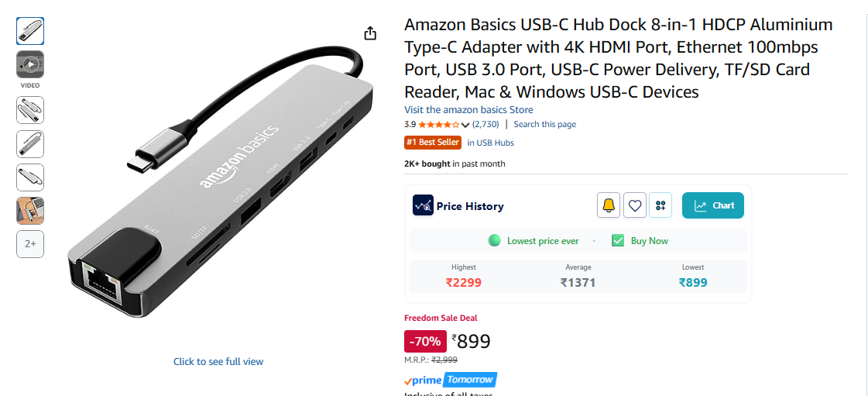This screenshot has height=396, width=868.
Task: Click the green Buy Now checkmark box
Action: tap(618, 240)
